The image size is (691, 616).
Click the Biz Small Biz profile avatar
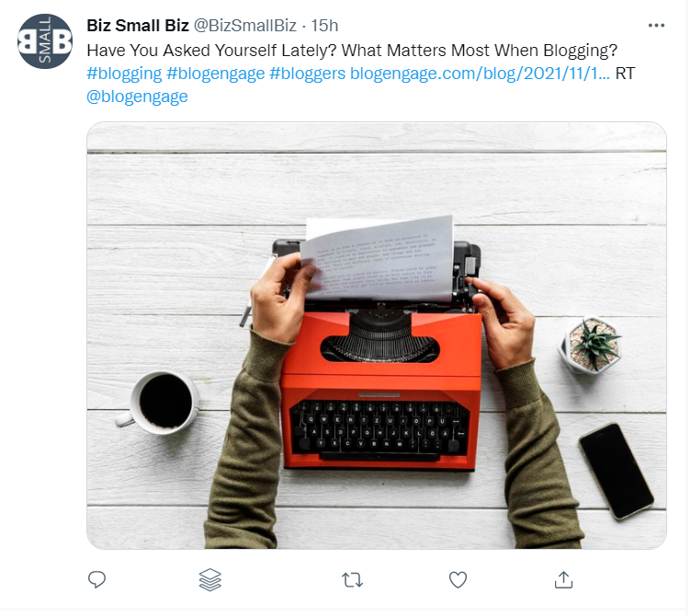(45, 41)
